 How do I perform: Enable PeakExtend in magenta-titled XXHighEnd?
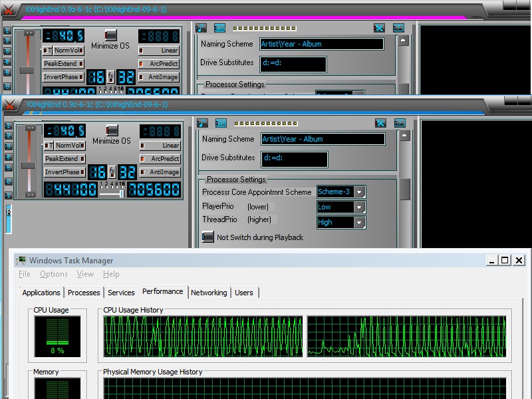(63, 63)
